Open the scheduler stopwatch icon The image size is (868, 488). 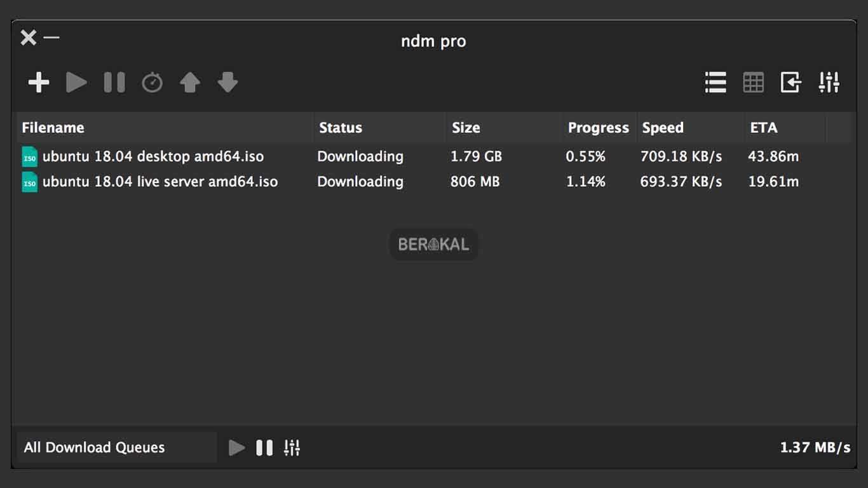(x=152, y=83)
